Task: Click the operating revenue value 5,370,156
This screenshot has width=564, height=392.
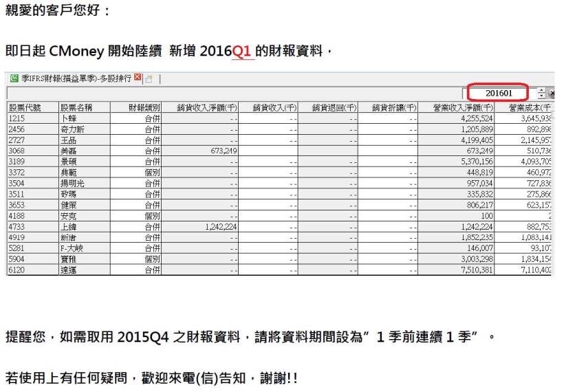Action: click(x=477, y=162)
